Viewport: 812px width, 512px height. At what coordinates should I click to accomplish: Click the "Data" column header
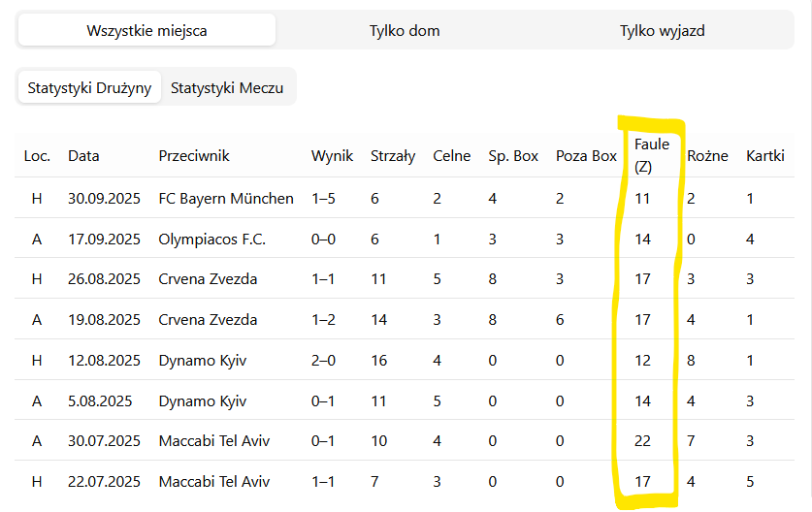click(x=83, y=155)
